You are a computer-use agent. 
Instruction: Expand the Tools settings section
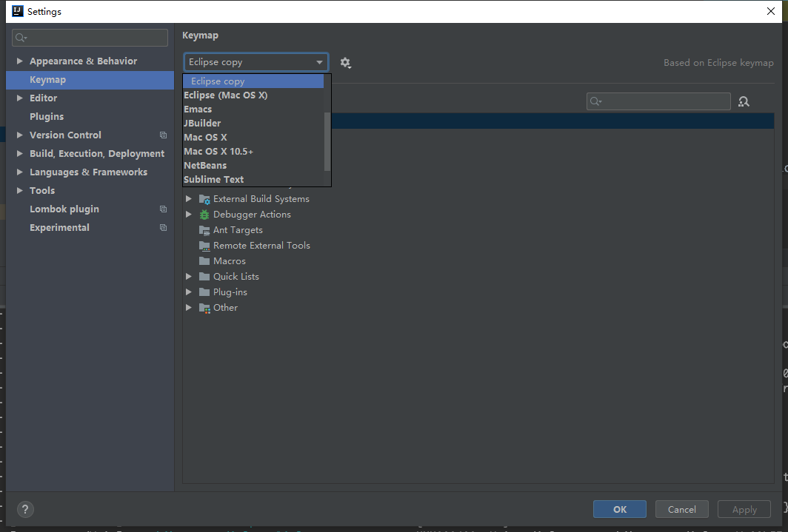pos(19,191)
